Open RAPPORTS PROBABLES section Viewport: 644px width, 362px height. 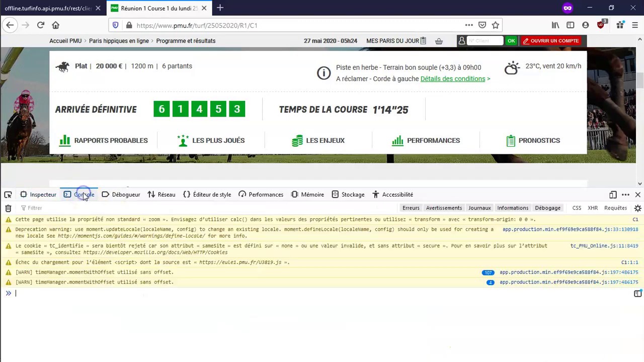click(104, 141)
